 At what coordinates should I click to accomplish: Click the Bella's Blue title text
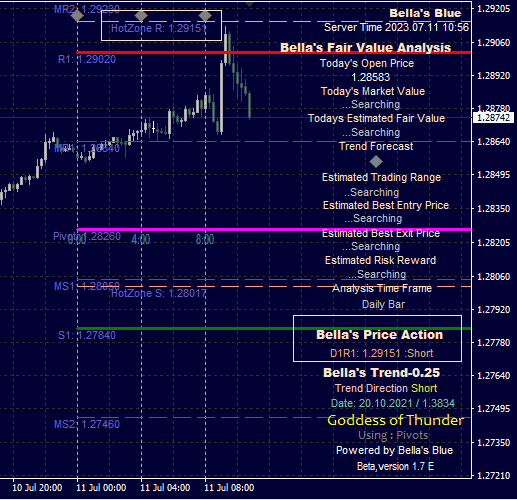[x=425, y=13]
